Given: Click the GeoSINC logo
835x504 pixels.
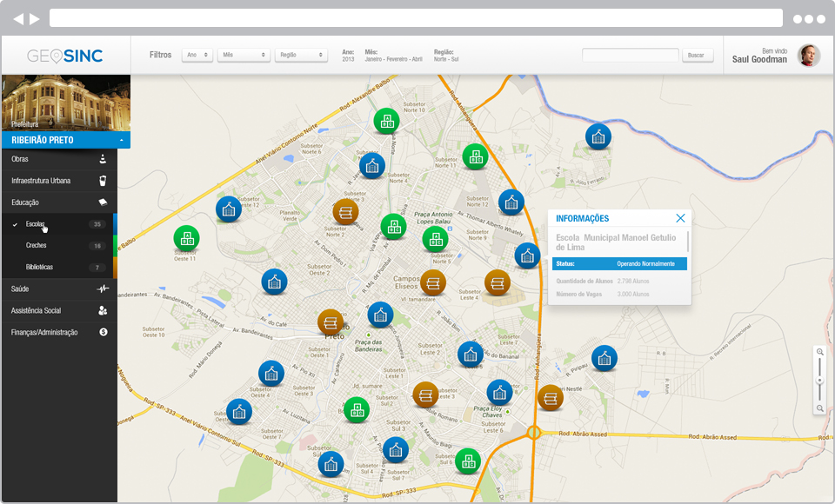Looking at the screenshot, I should (x=65, y=56).
